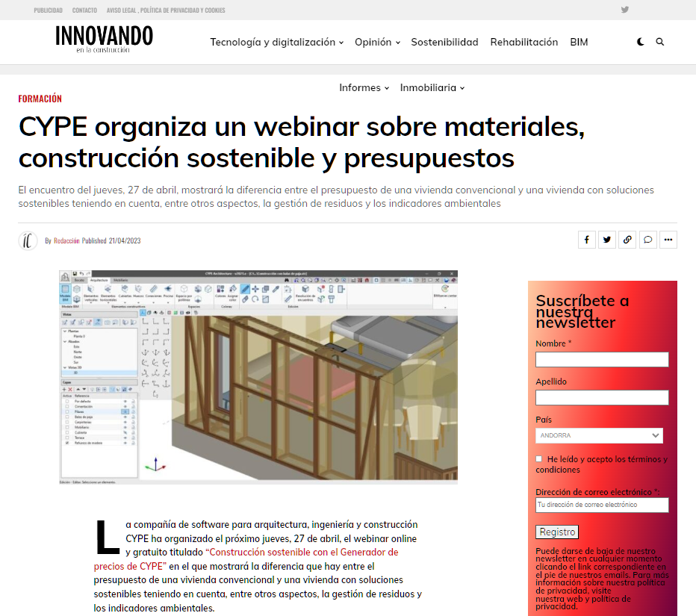Click the Nombre input field
The width and height of the screenshot is (696, 616).
point(602,359)
